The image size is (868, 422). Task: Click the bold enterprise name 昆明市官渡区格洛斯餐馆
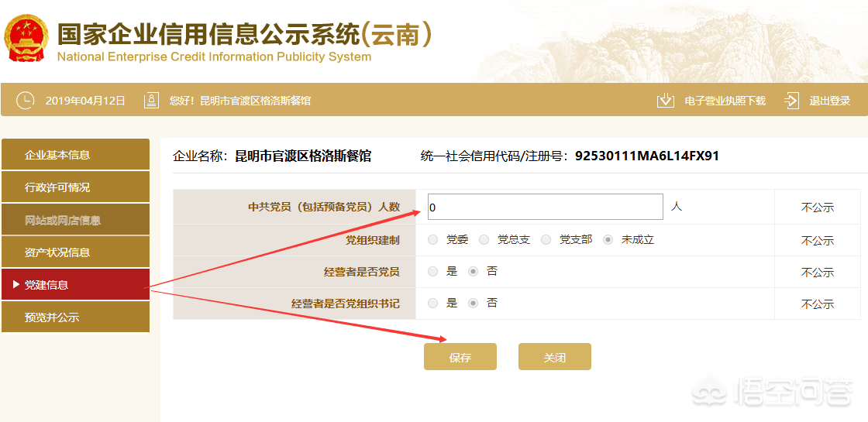click(x=303, y=156)
